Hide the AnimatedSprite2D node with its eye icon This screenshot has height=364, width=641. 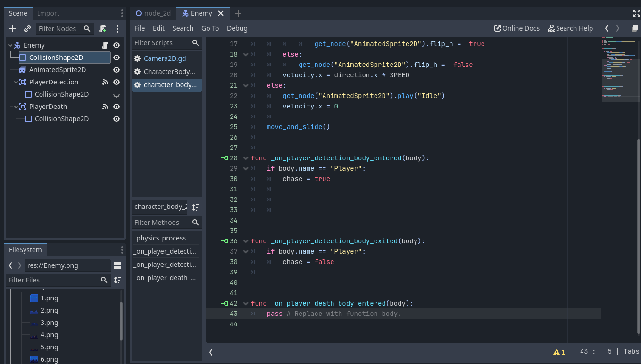(x=117, y=70)
